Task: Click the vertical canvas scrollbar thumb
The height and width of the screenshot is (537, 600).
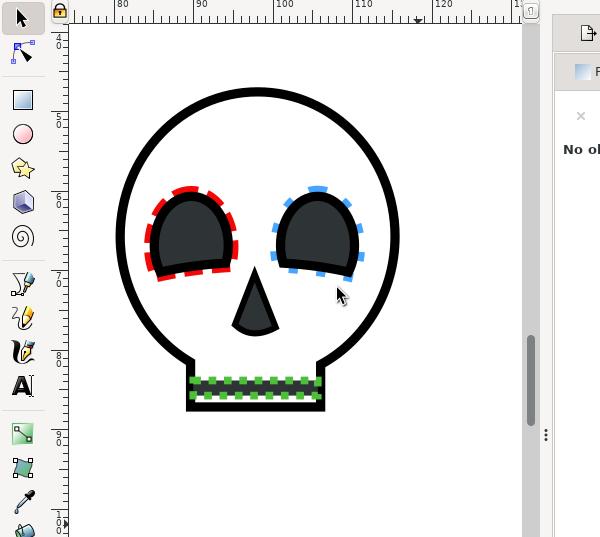Action: tap(531, 380)
